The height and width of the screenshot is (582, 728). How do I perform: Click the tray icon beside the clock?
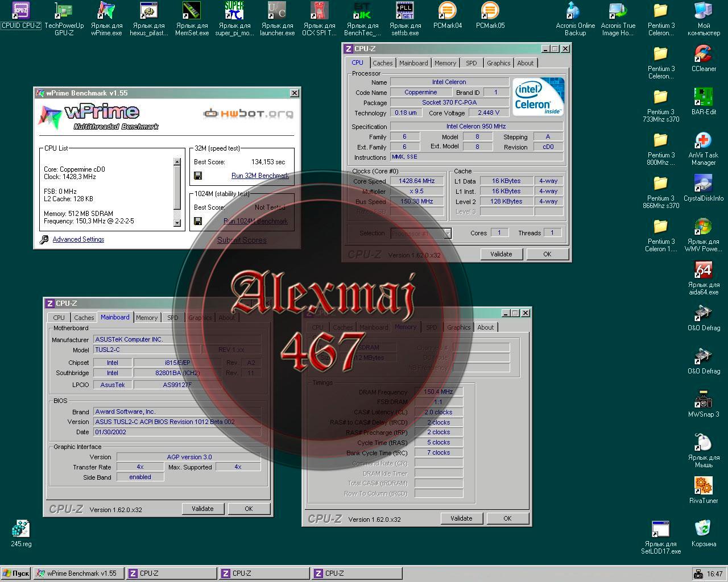click(698, 574)
